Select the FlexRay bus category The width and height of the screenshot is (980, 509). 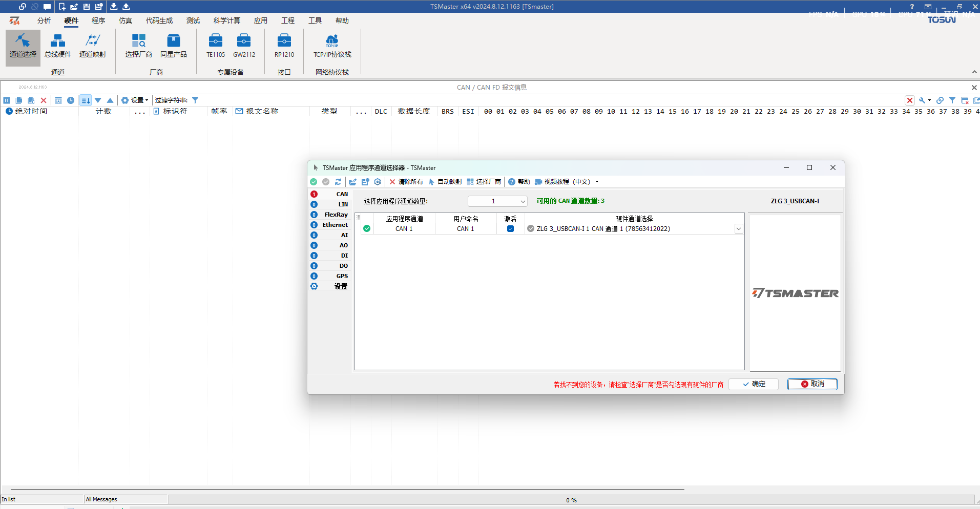point(329,215)
